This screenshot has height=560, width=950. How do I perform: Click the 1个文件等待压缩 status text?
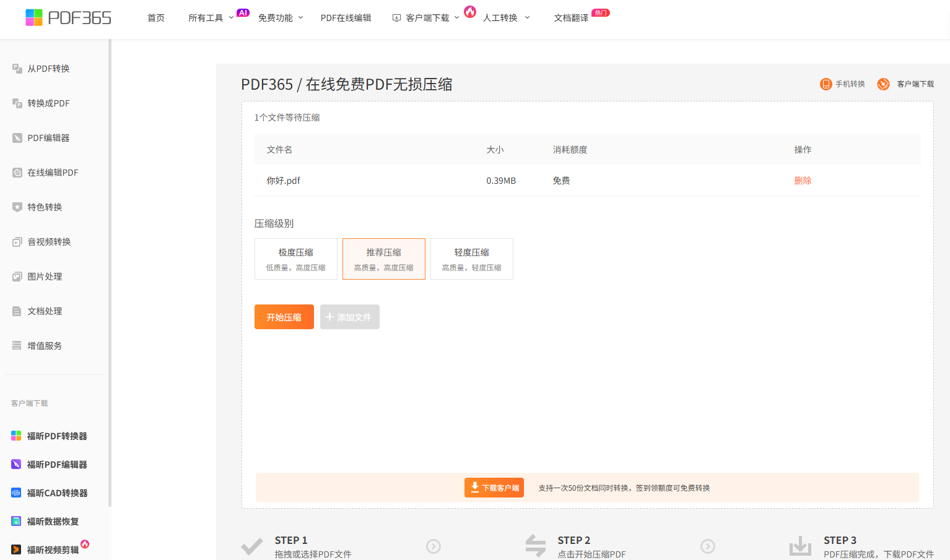[x=287, y=118]
